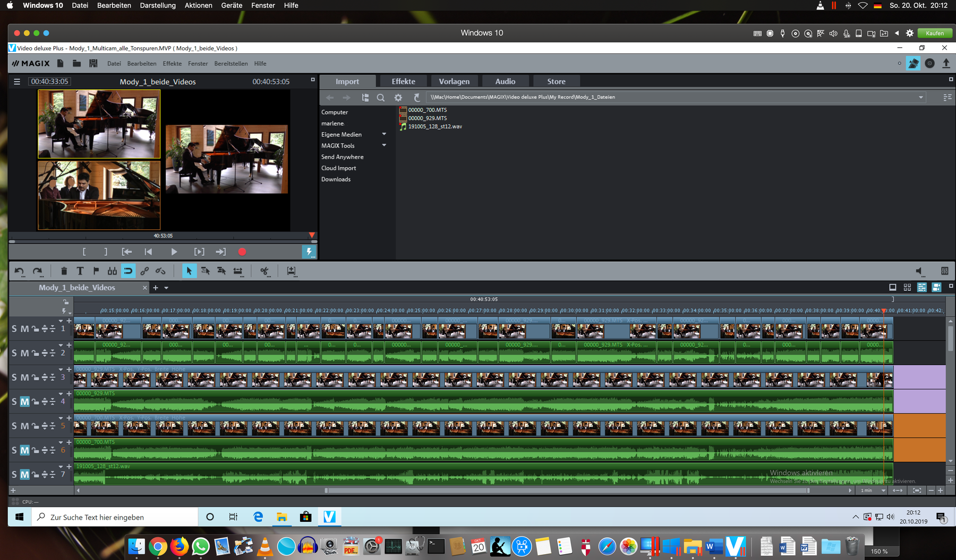Viewport: 956px width, 560px height.
Task: Add a new project tab with plus
Action: point(156,288)
